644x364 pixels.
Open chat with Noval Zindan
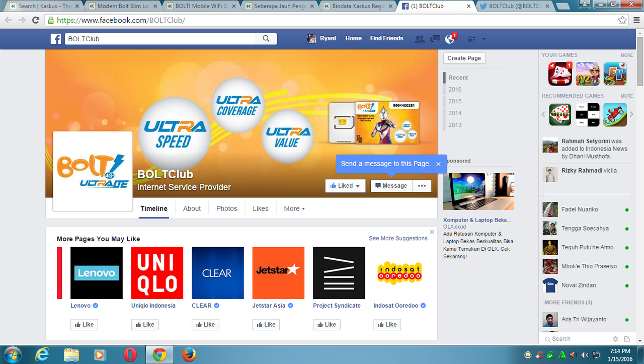(586, 285)
